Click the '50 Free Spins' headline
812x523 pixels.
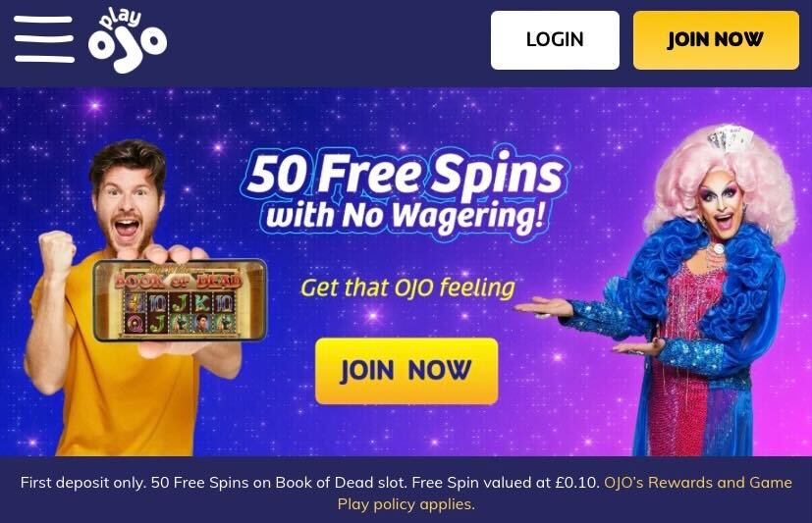point(406,174)
